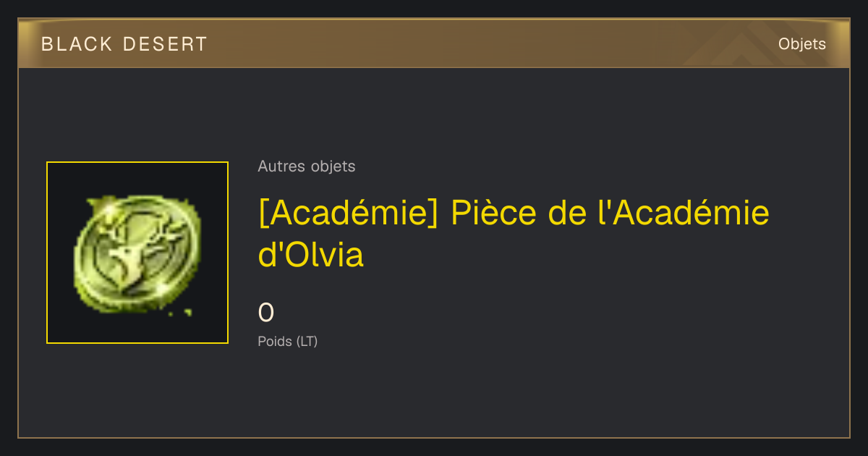This screenshot has height=456, width=868.
Task: Click the small green fragments below the coin
Action: [181, 313]
